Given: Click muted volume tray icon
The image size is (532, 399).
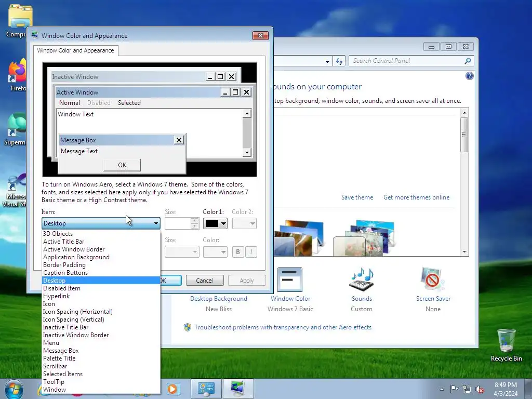Looking at the screenshot, I should (x=480, y=390).
